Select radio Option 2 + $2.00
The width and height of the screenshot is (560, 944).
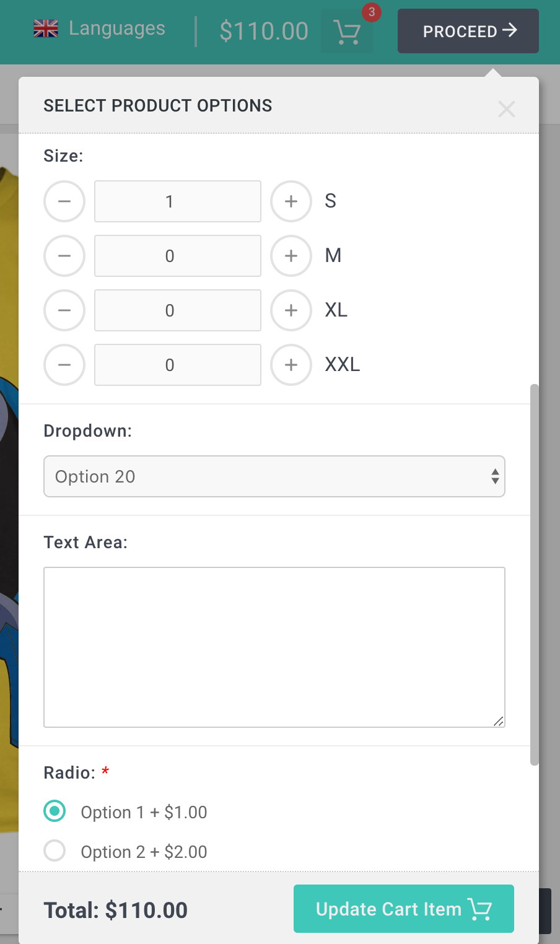click(55, 850)
